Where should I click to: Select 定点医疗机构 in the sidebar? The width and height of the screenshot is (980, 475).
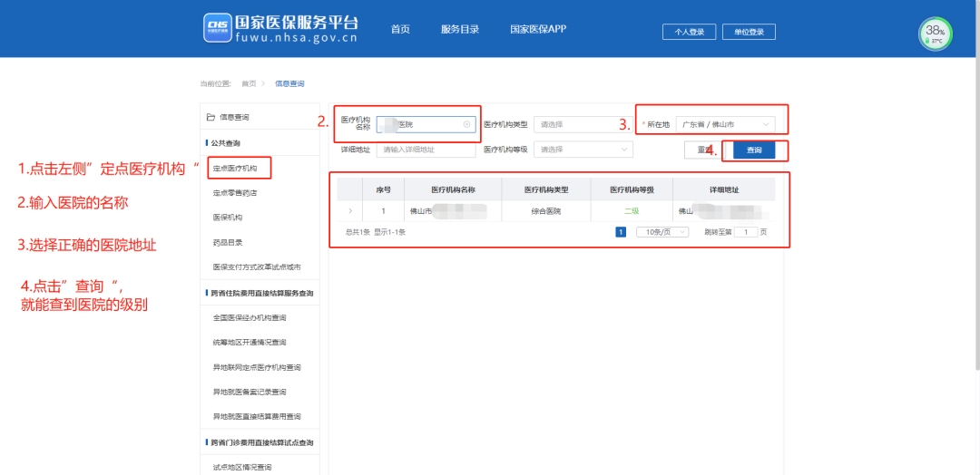(x=235, y=168)
